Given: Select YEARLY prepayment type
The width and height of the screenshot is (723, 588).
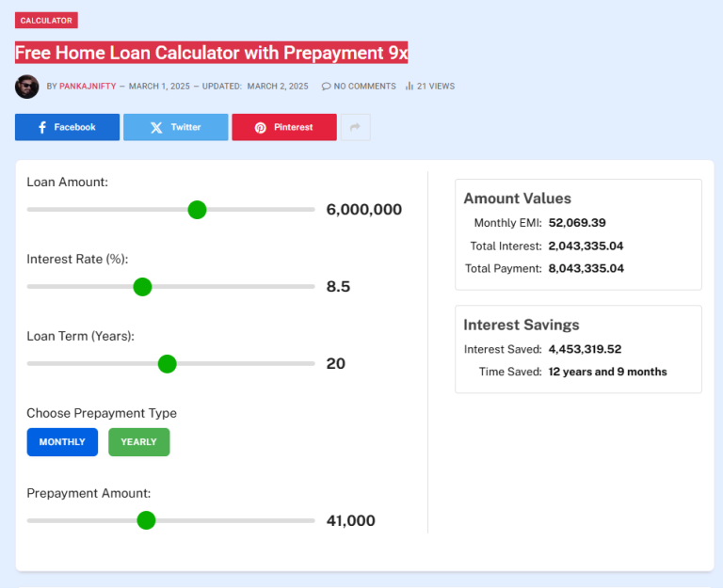Looking at the screenshot, I should pyautogui.click(x=138, y=442).
